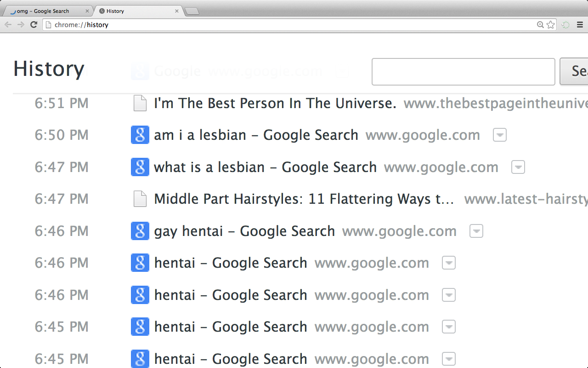Bookmark this page with the star icon
The height and width of the screenshot is (368, 588).
[551, 25]
